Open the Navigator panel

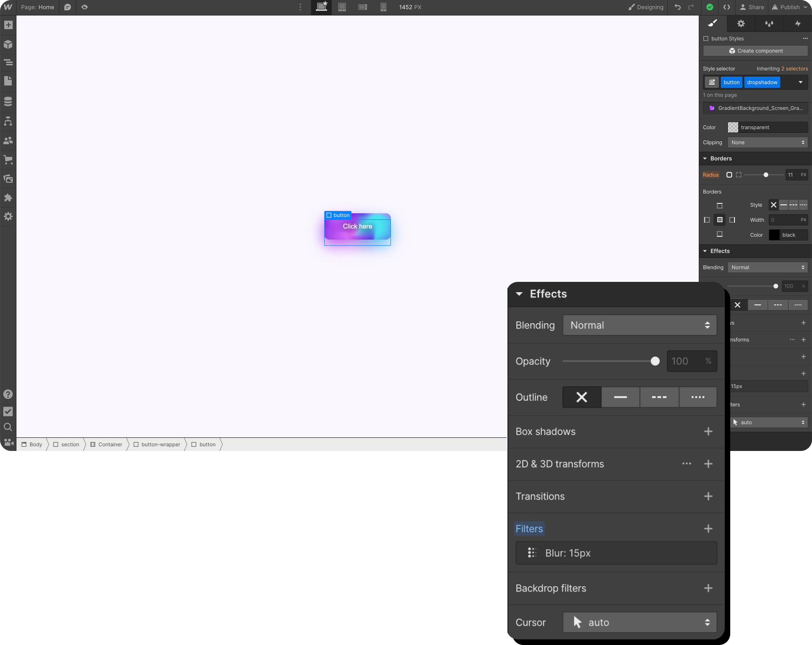[8, 62]
